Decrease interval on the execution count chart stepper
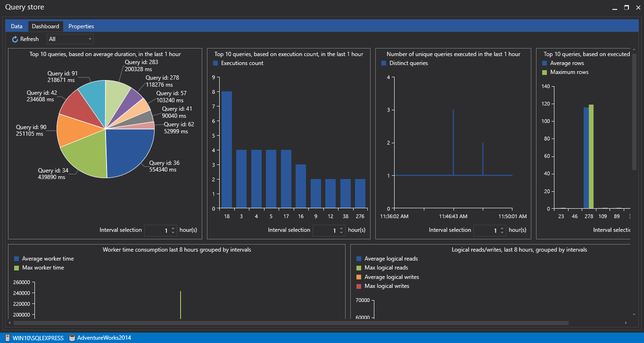The image size is (644, 343). 341,232
